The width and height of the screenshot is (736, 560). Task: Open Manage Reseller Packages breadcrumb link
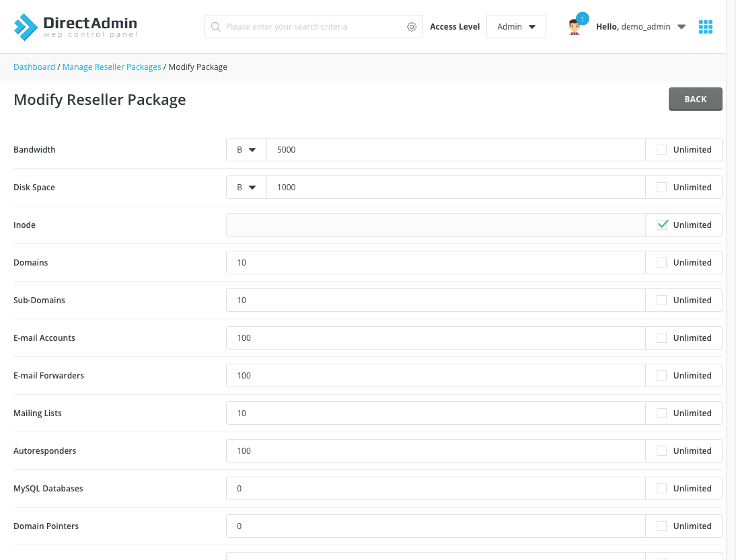pos(111,67)
